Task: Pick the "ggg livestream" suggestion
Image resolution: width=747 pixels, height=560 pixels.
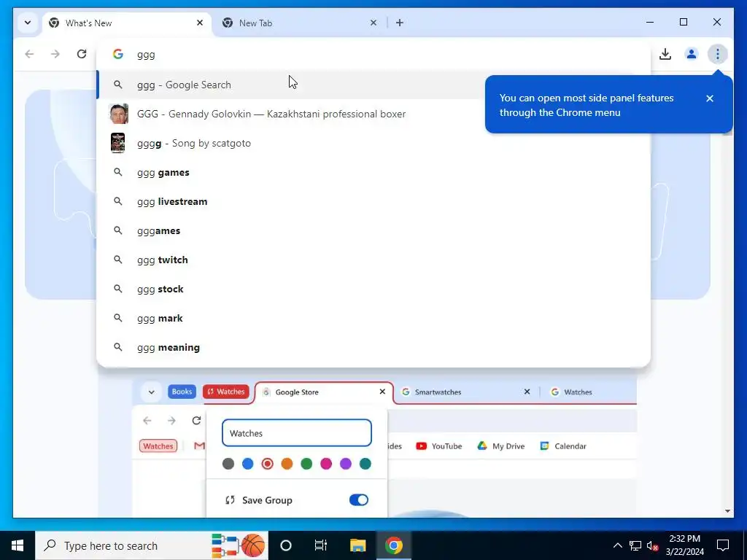Action: pyautogui.click(x=373, y=201)
